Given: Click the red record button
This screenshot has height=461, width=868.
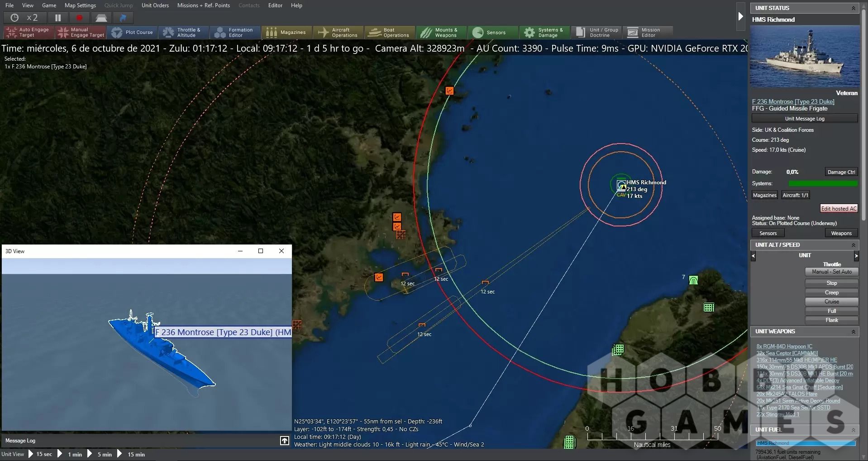Looking at the screenshot, I should click(80, 18).
